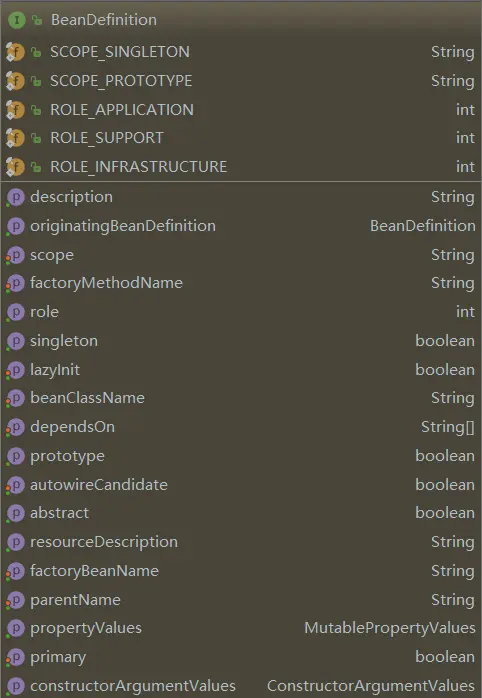This screenshot has width=482, height=698.
Task: Select the parentName property row
Action: pos(241,600)
